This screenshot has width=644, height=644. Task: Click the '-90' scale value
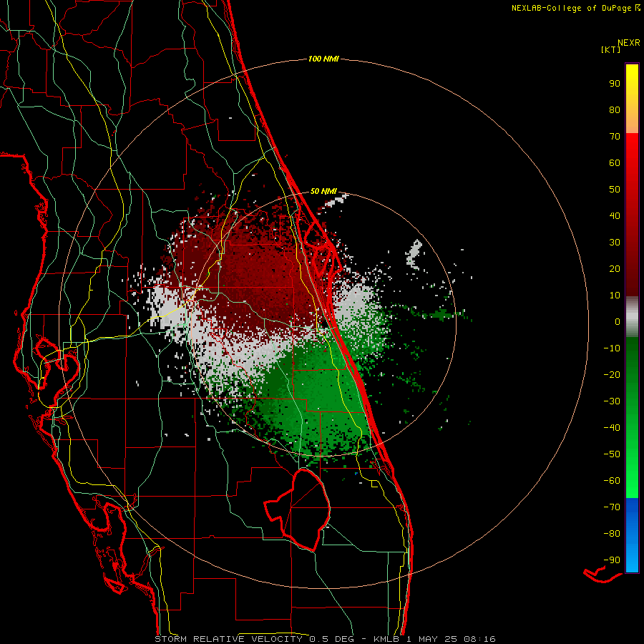(612, 560)
